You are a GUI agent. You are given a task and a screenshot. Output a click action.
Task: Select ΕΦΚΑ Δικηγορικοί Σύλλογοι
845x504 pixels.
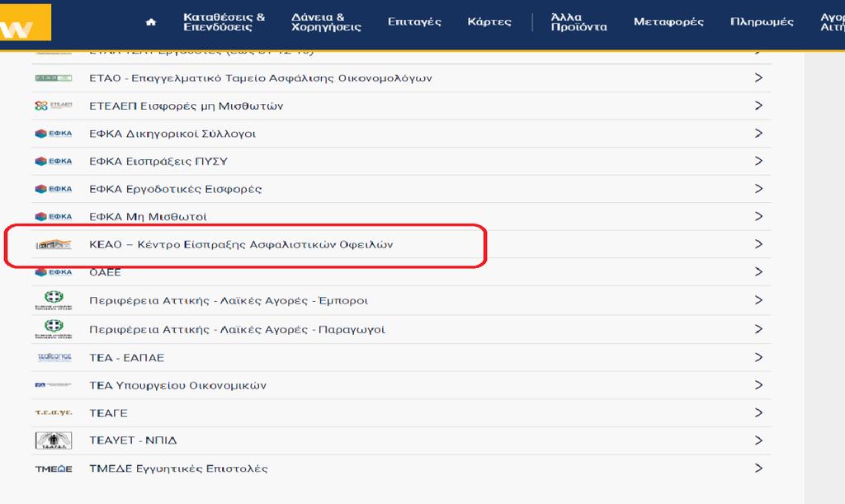pyautogui.click(x=172, y=134)
